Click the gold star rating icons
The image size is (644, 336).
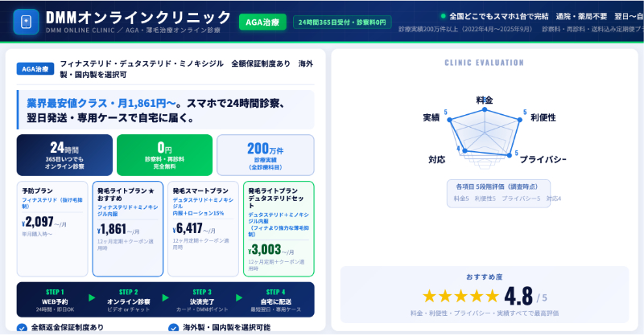pyautogui.click(x=460, y=297)
